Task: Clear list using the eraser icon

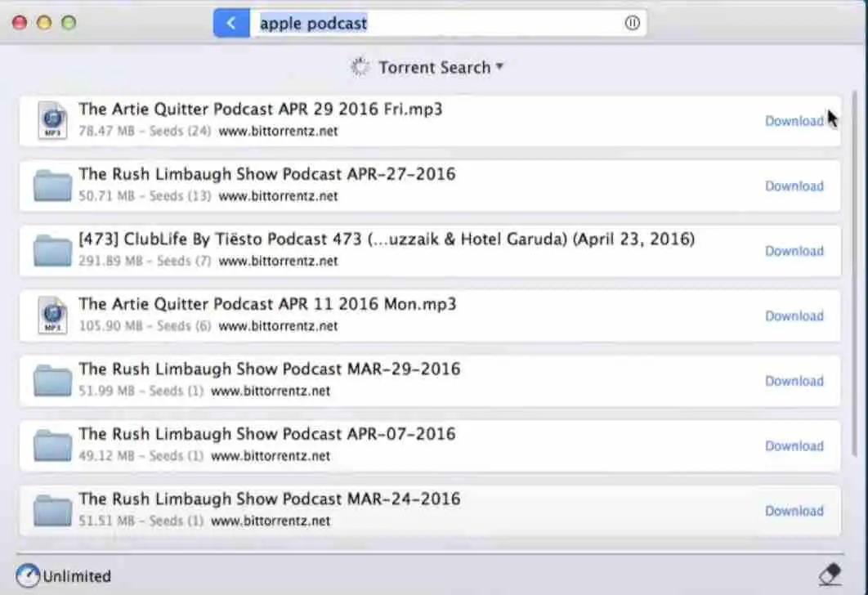Action: pyautogui.click(x=830, y=575)
